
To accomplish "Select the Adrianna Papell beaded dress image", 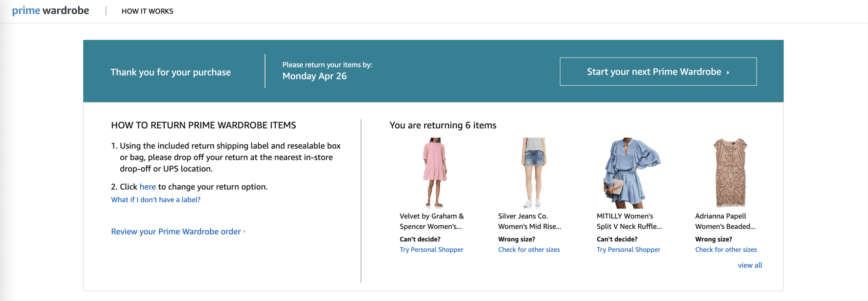I will click(x=730, y=173).
